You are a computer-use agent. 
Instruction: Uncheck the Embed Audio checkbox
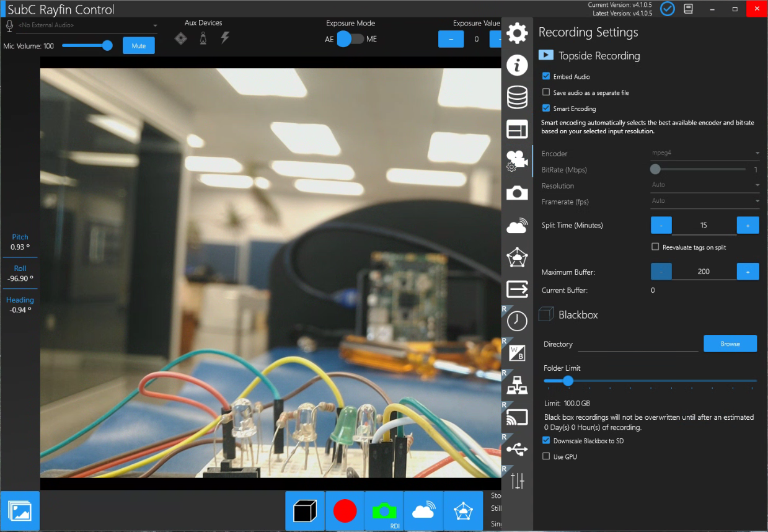546,76
